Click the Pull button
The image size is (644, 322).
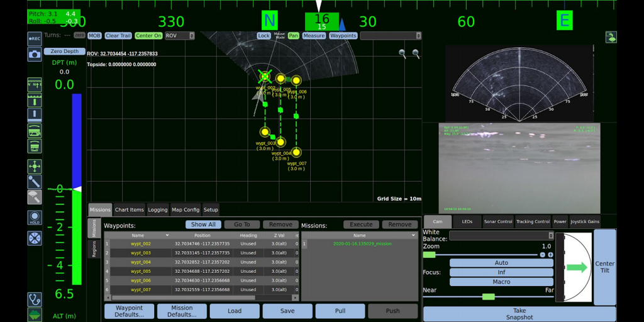pos(340,311)
